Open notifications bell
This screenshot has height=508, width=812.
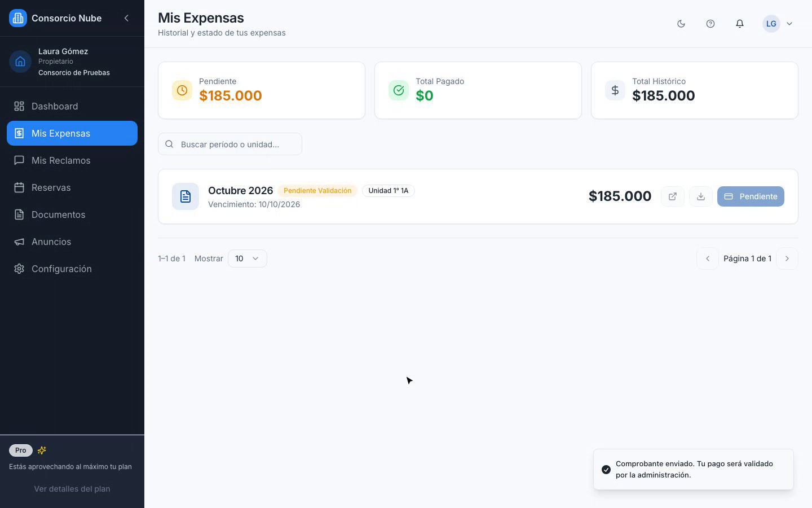(x=740, y=24)
